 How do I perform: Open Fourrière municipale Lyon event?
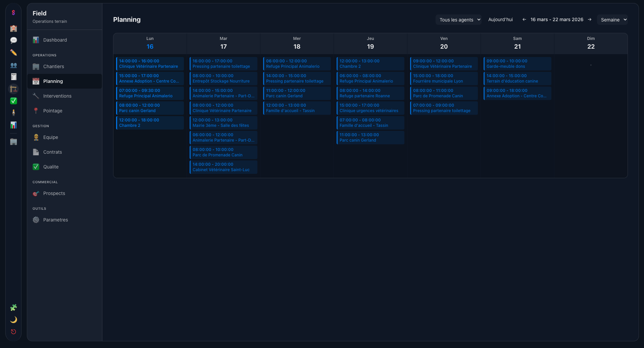click(444, 79)
